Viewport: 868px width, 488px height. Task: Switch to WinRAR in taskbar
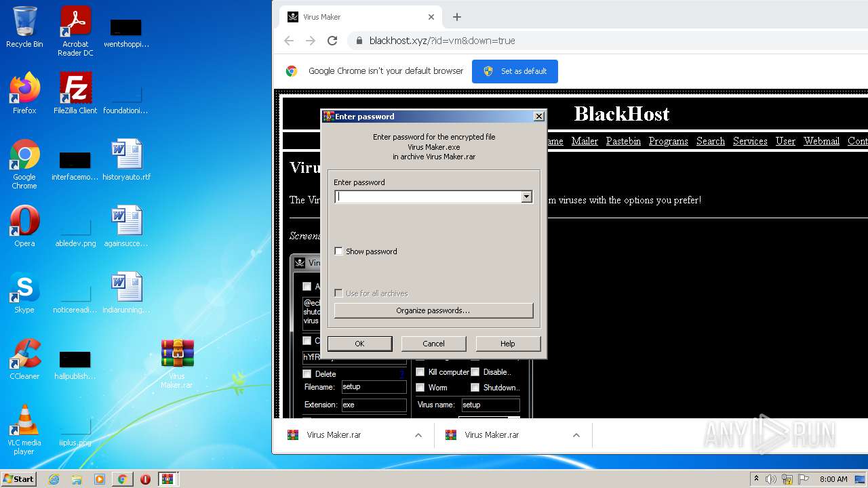pos(167,479)
